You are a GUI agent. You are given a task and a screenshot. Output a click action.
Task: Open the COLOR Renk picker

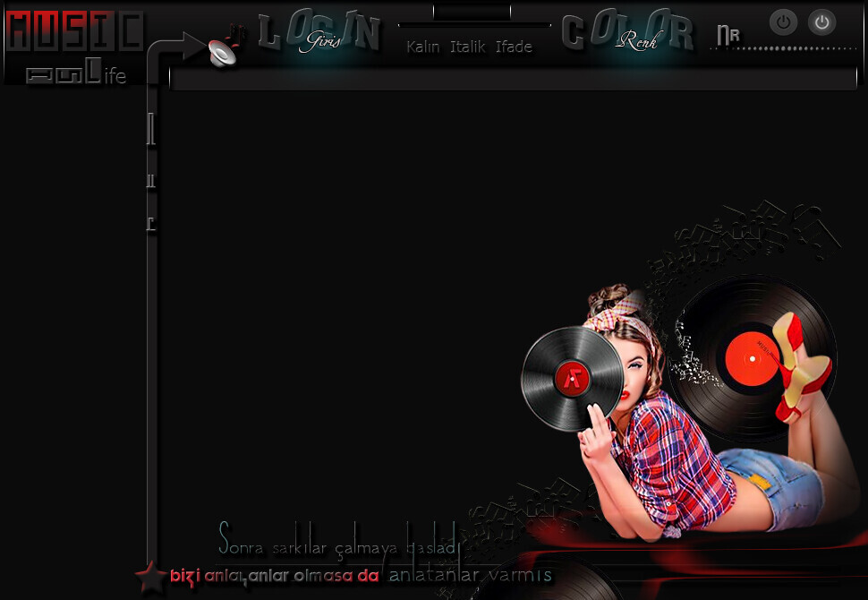point(628,34)
